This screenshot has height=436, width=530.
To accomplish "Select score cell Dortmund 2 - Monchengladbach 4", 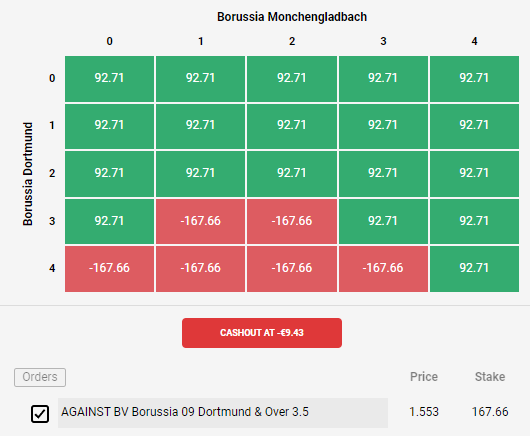I will click(474, 174).
